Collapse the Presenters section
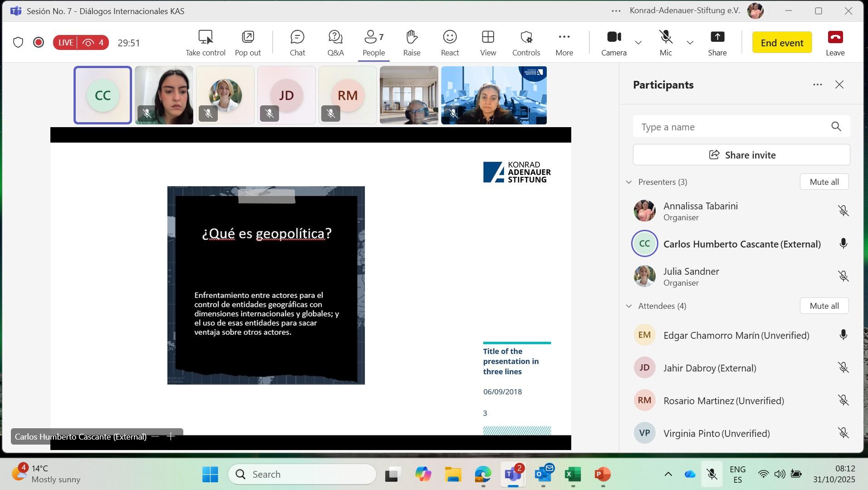Image resolution: width=868 pixels, height=490 pixels. pyautogui.click(x=629, y=182)
